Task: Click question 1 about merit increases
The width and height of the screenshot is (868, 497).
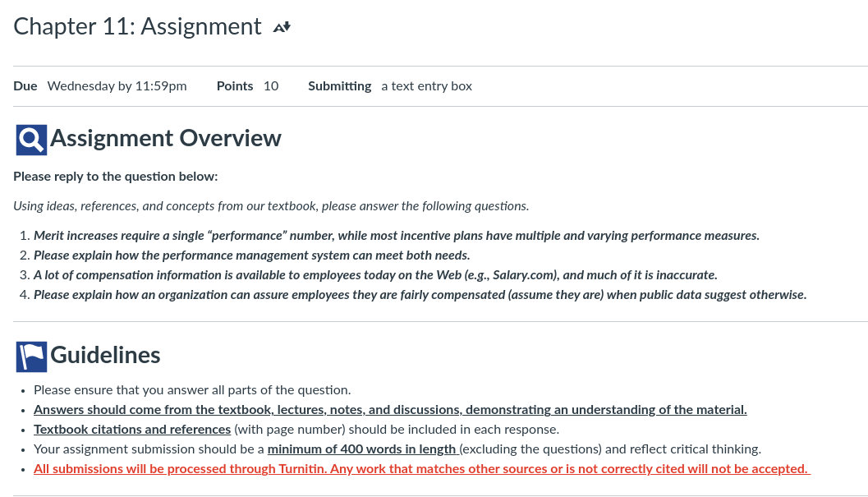Action: click(397, 236)
